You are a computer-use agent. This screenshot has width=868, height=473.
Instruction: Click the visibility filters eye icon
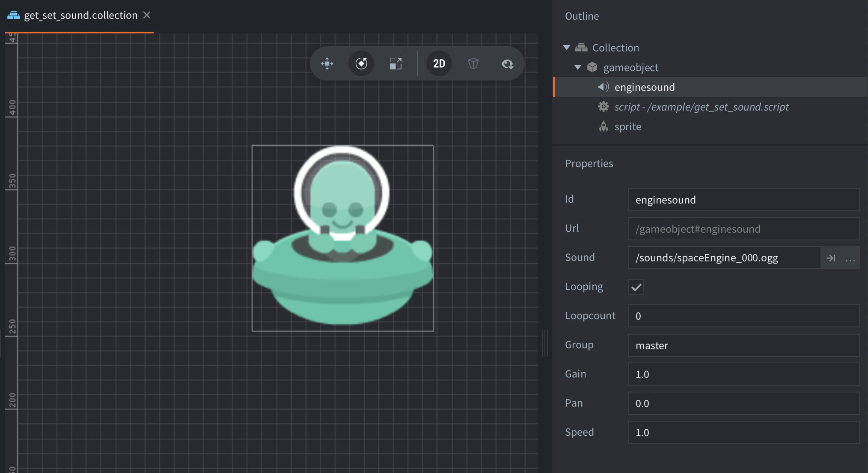507,64
